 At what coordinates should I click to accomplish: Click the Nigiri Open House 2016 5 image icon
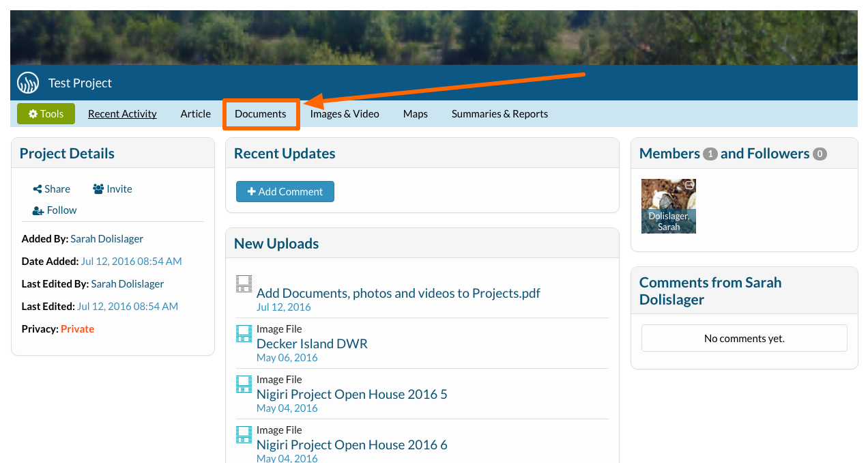244,384
